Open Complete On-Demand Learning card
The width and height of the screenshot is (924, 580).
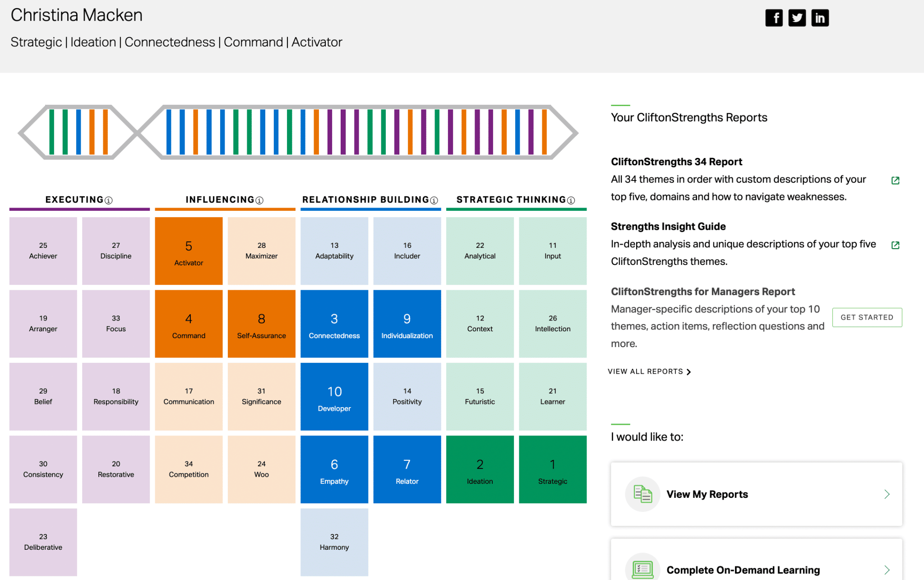756,560
